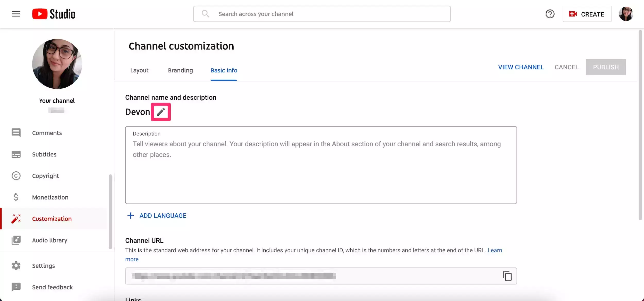Open Settings gear in sidebar
This screenshot has width=644, height=301.
pos(43,266)
